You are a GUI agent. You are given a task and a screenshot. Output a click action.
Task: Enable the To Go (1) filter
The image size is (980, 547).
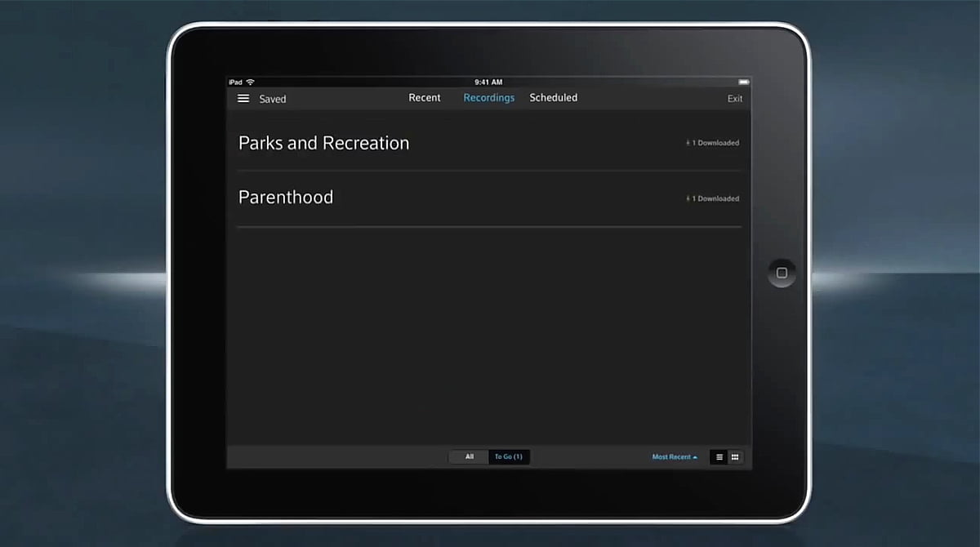click(509, 456)
